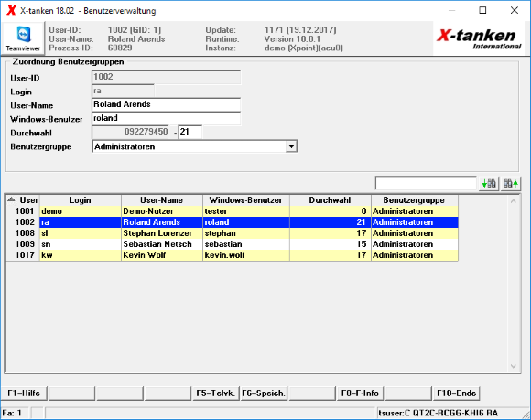Click the search text field above the table
531x420 pixels.
point(426,183)
